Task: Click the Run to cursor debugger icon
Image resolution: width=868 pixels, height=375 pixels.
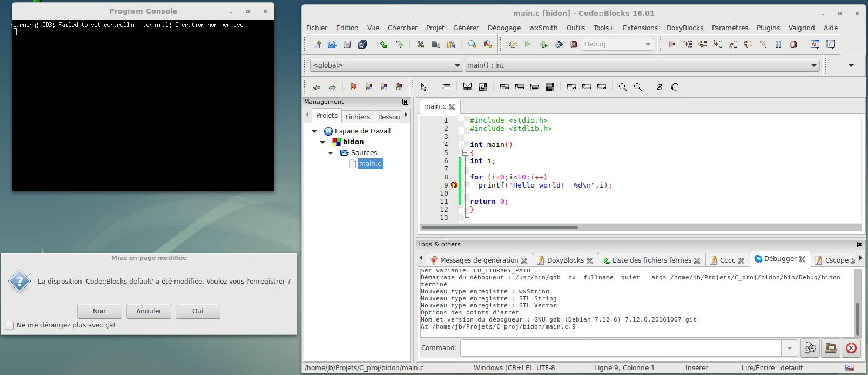Action: coord(687,44)
